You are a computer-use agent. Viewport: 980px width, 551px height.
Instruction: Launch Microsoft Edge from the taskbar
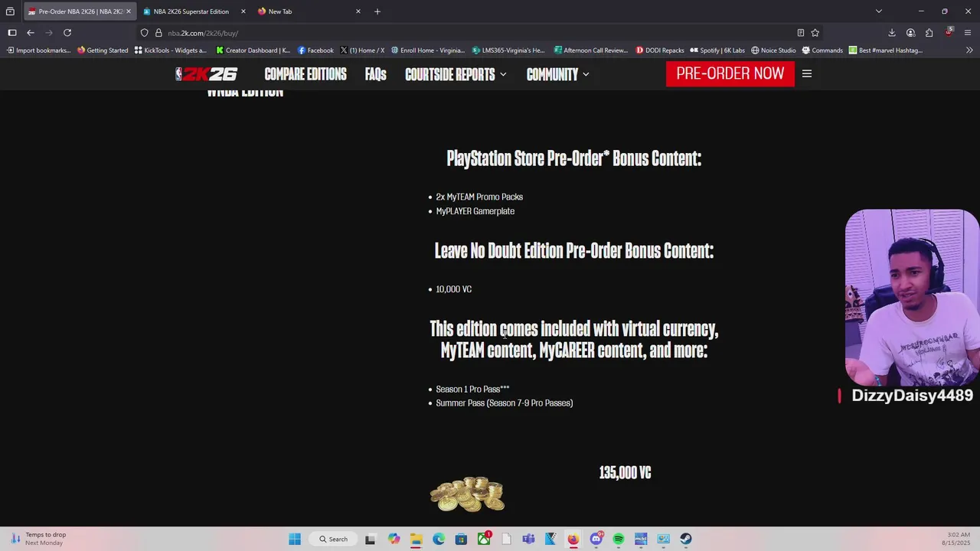click(439, 539)
